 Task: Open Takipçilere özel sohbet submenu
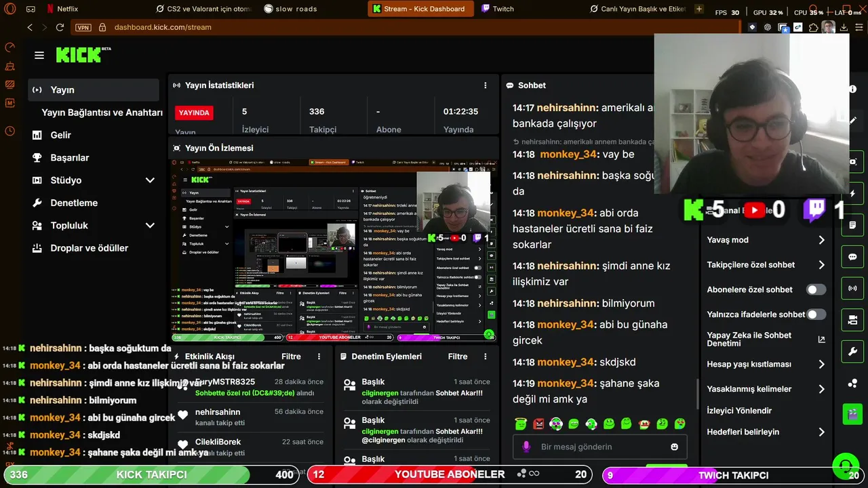pos(766,265)
